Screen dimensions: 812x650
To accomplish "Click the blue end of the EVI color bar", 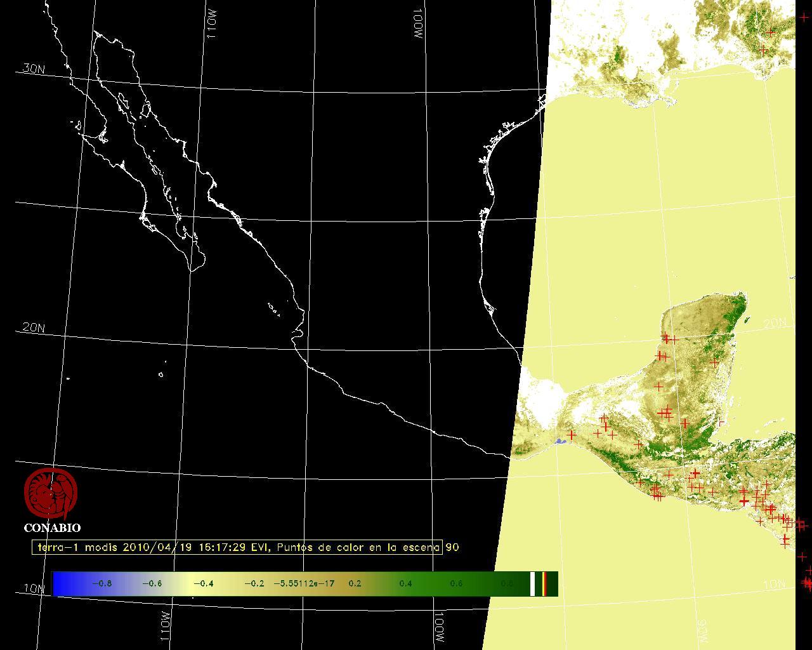I will 62,584.
